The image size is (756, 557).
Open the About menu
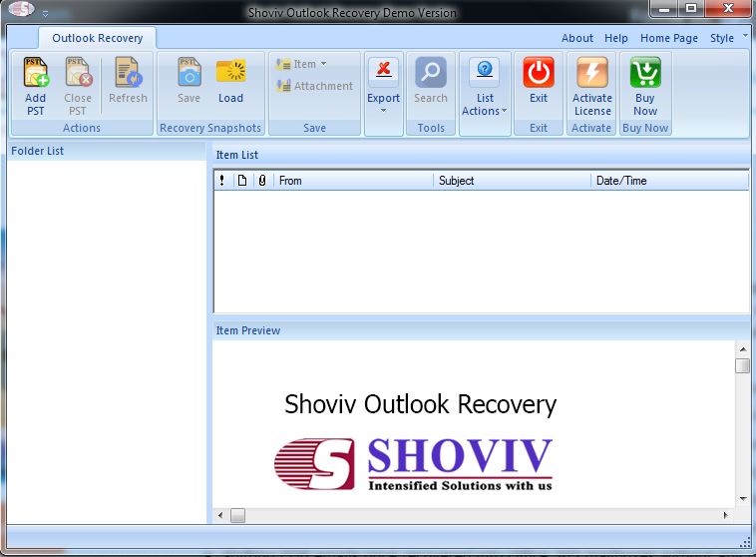(577, 38)
